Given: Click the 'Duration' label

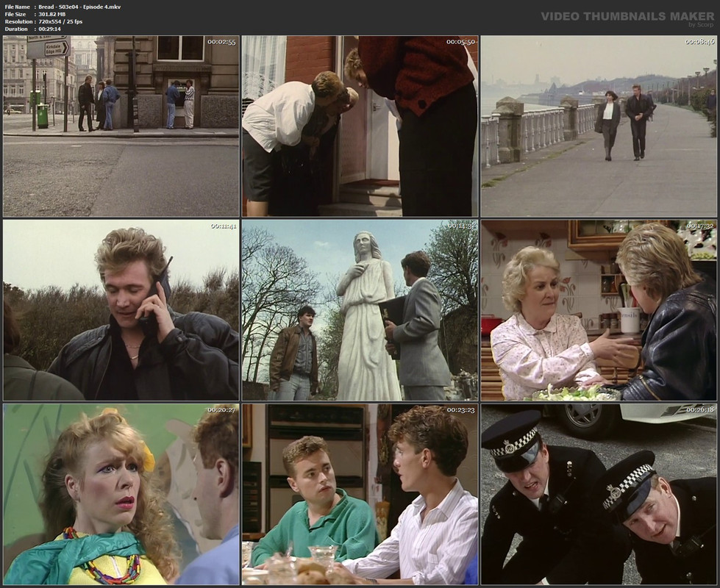Looking at the screenshot, I should (x=16, y=29).
